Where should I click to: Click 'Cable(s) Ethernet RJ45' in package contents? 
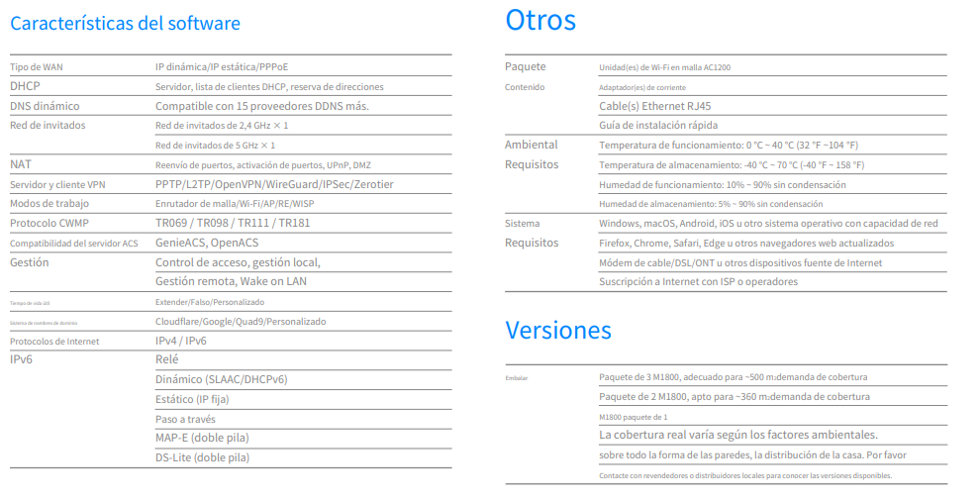[654, 106]
